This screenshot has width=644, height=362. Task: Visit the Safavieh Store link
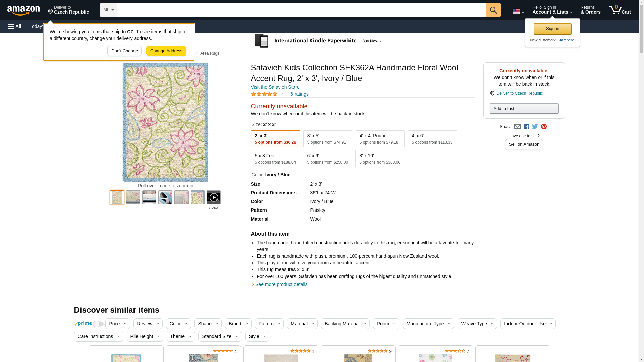point(275,87)
